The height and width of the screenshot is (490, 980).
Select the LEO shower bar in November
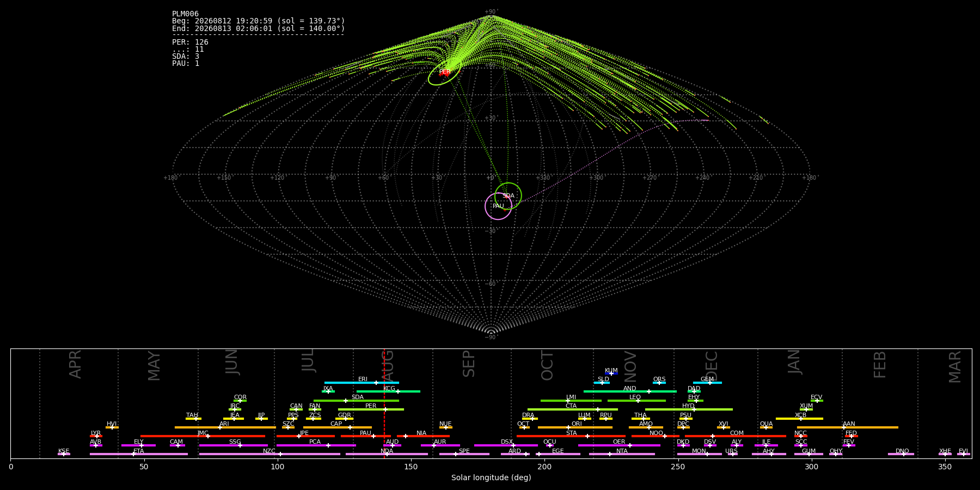pyautogui.click(x=636, y=401)
